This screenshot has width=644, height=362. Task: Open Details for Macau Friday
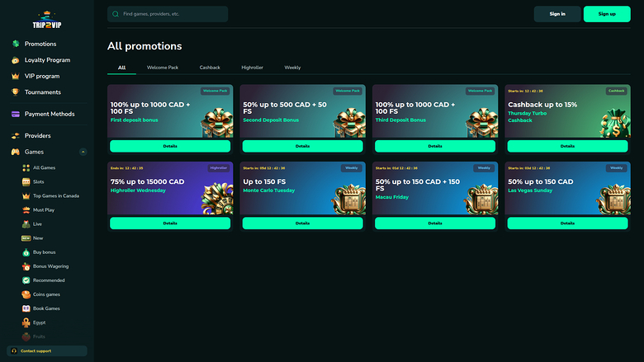click(x=435, y=223)
